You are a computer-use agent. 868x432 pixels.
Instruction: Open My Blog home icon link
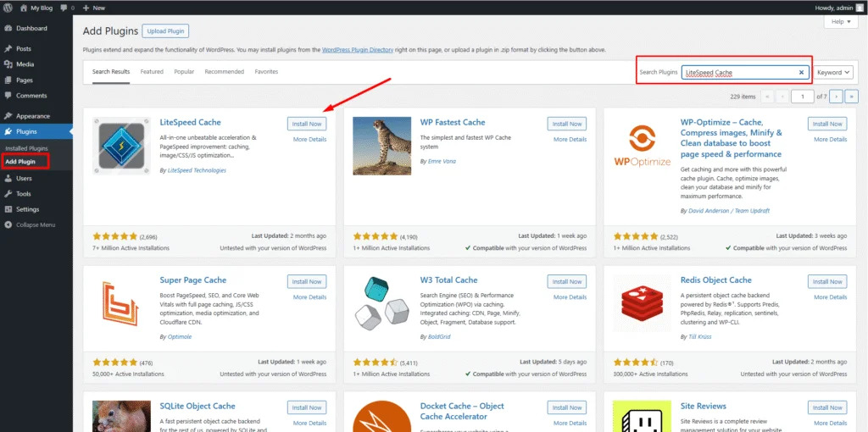tap(24, 8)
